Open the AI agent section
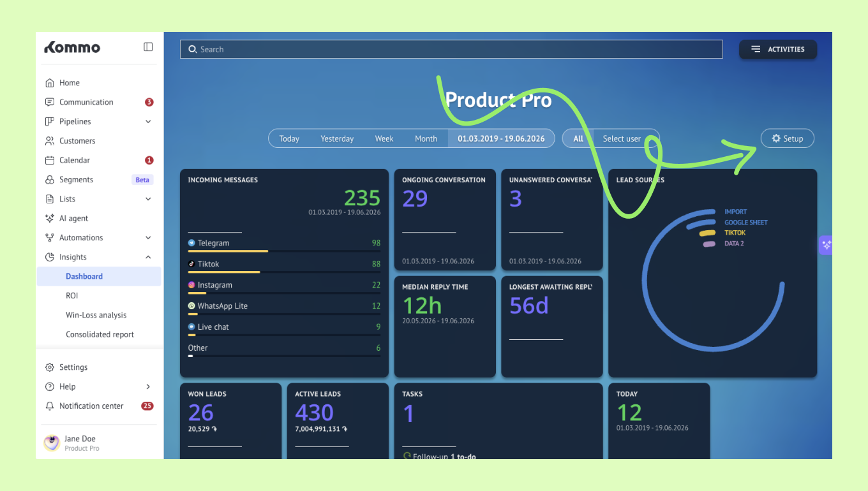Viewport: 868px width, 491px height. pos(74,218)
